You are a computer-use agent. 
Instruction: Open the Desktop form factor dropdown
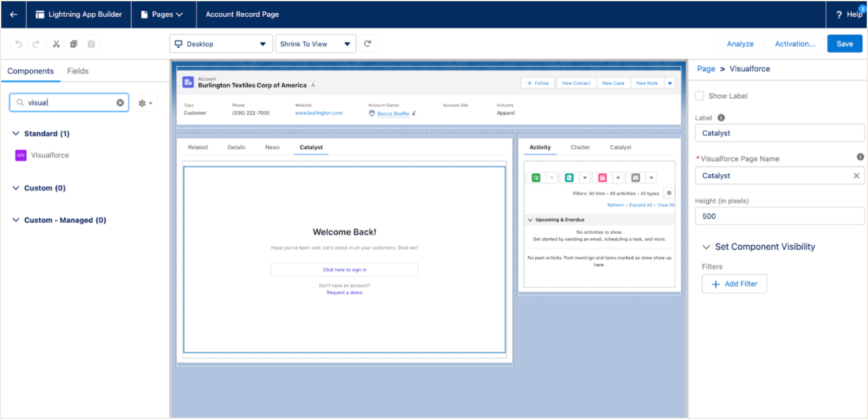(x=221, y=44)
